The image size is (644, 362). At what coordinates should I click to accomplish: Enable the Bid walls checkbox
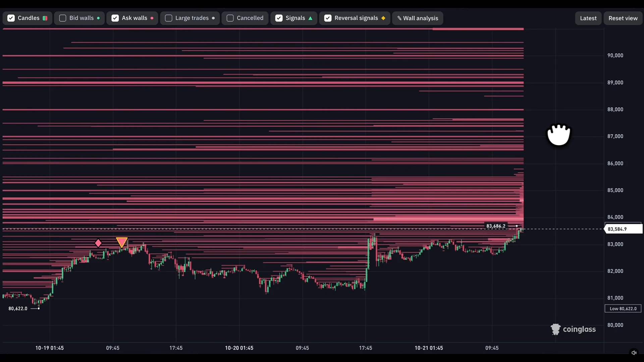point(63,18)
